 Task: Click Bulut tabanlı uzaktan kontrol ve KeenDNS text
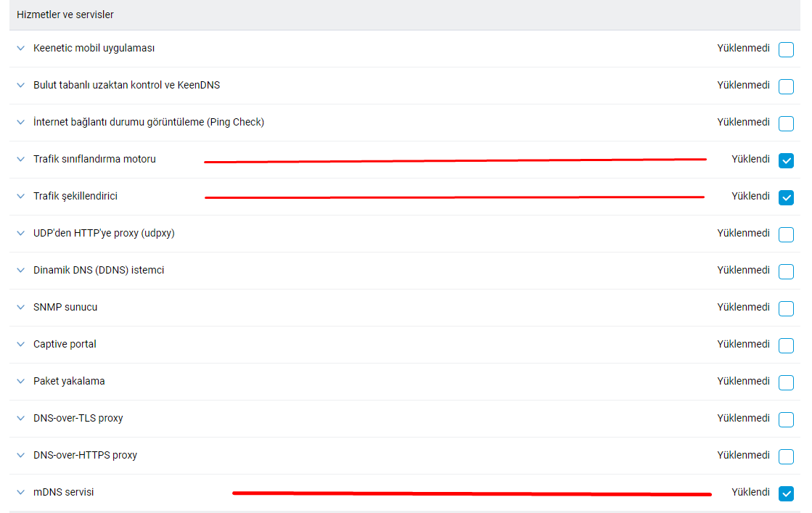point(126,85)
